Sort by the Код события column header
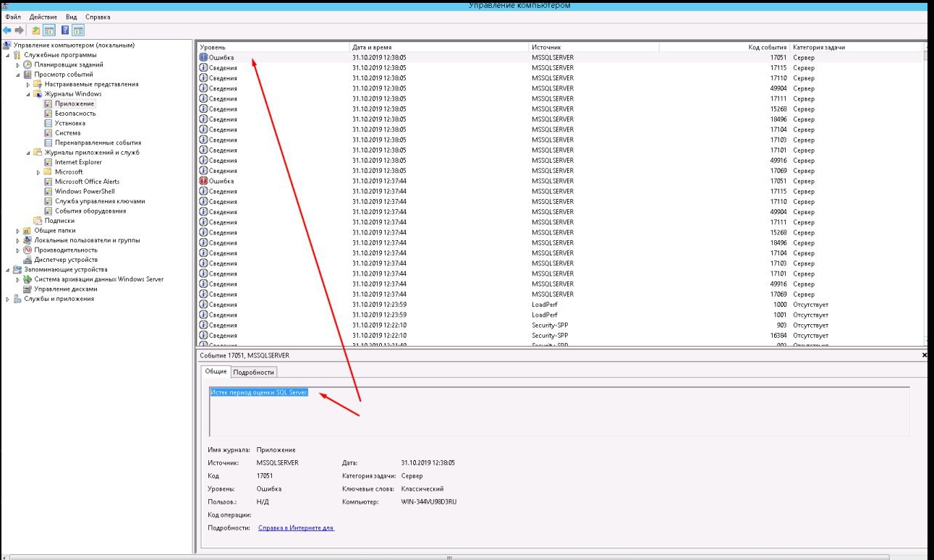The height and width of the screenshot is (560, 934). pyautogui.click(x=767, y=47)
